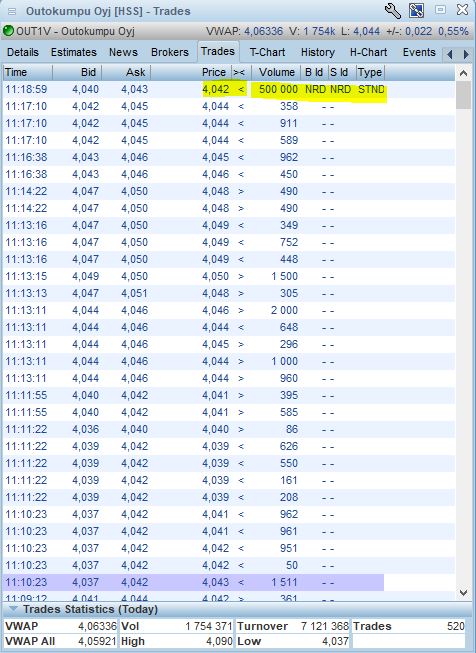Click the scrollbar down arrow
Screen dimensions: 476x653
click(463, 592)
